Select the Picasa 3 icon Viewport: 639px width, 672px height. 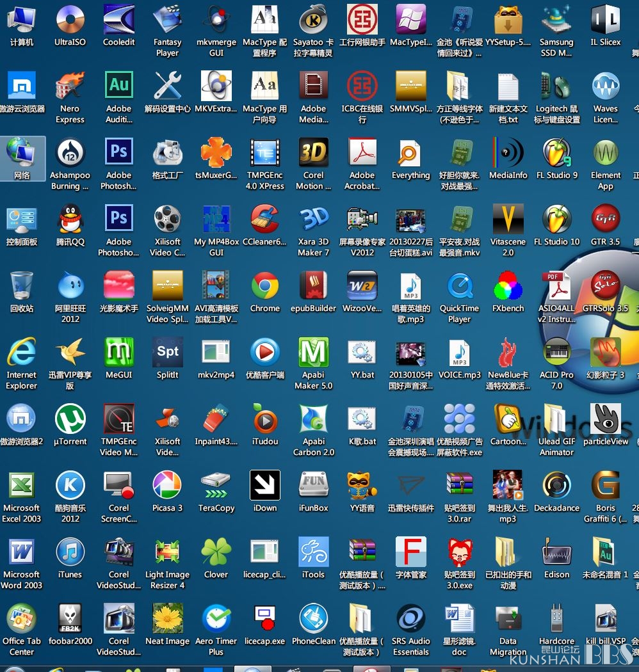(168, 485)
